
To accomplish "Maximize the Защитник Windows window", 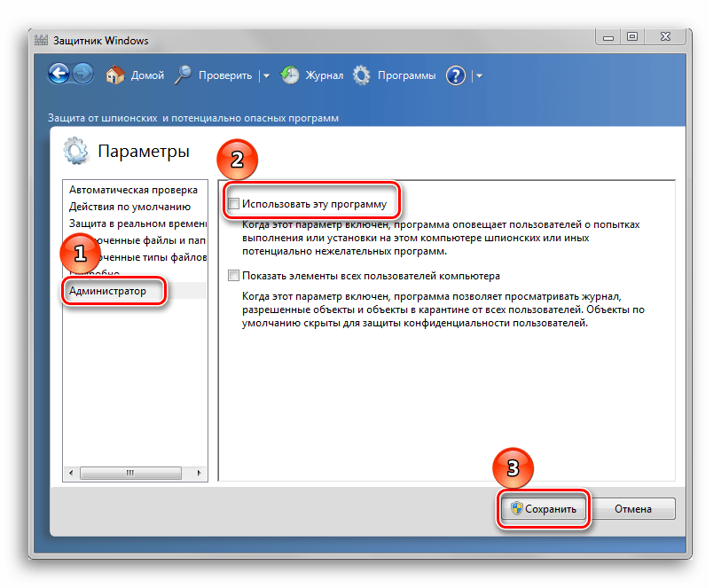I will tap(632, 36).
